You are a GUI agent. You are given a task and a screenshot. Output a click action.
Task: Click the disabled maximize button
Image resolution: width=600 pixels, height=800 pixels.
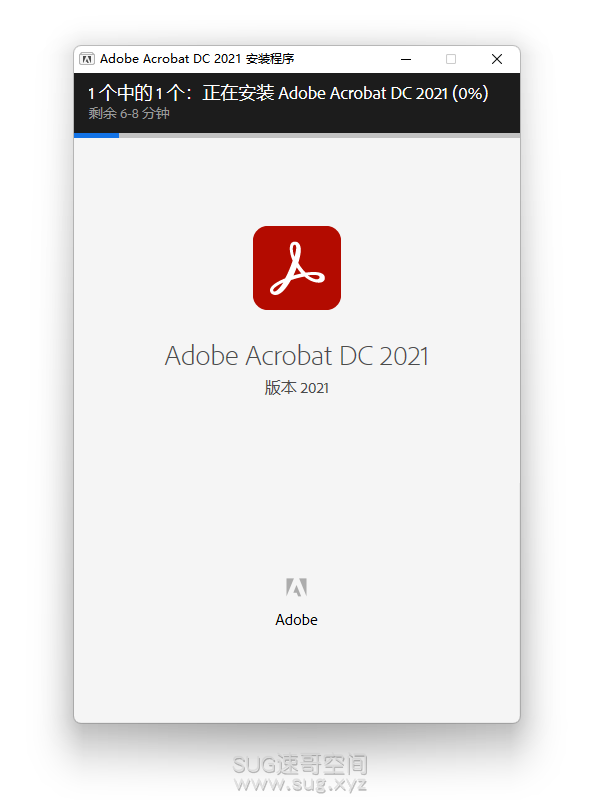(451, 59)
